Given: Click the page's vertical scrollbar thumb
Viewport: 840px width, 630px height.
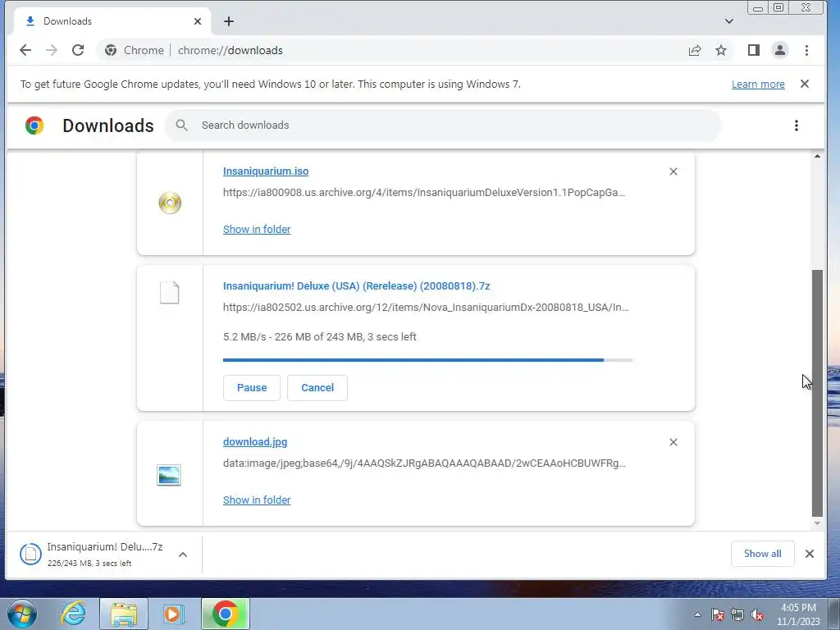Looking at the screenshot, I should point(817,393).
